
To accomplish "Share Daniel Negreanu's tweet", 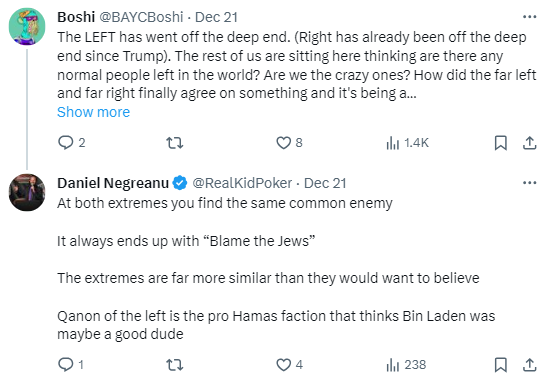I will click(x=529, y=365).
